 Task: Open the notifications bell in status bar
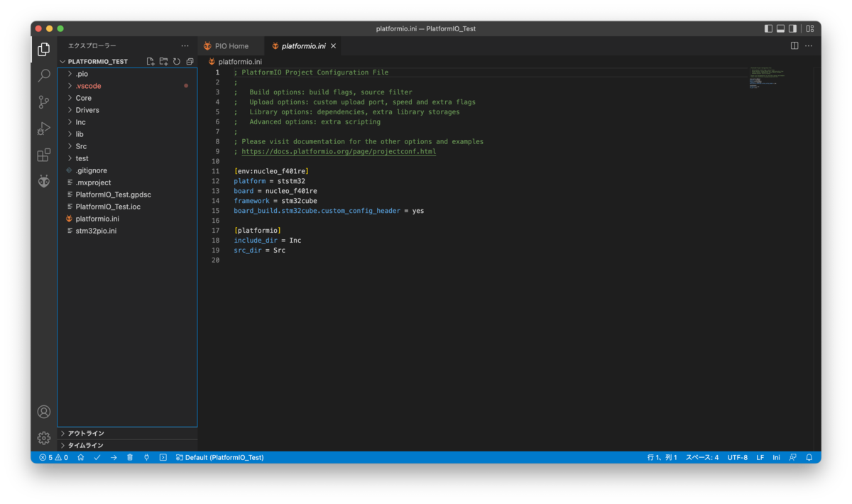809,458
